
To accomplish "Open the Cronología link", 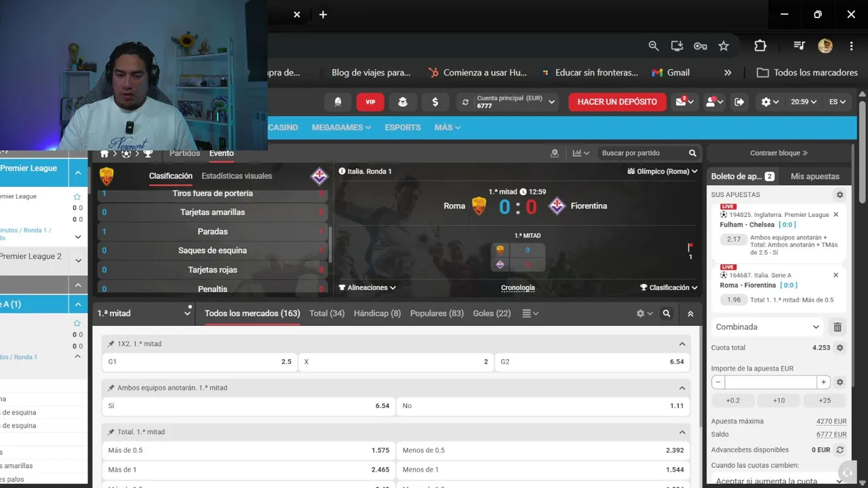I will 518,288.
